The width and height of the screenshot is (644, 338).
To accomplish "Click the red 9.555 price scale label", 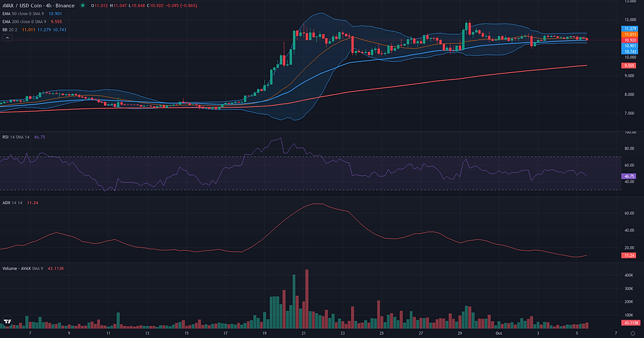I will (x=629, y=66).
